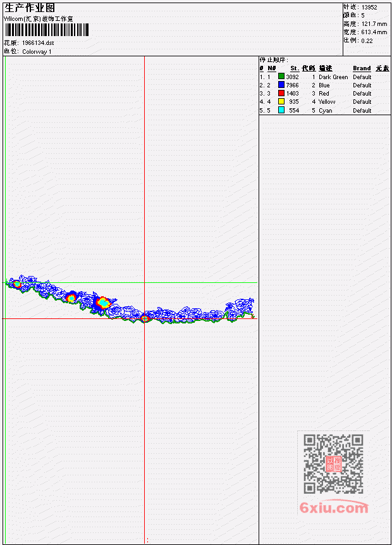392x545 pixels.
Task: Click the Colorway 1 label
Action: [x=37, y=52]
